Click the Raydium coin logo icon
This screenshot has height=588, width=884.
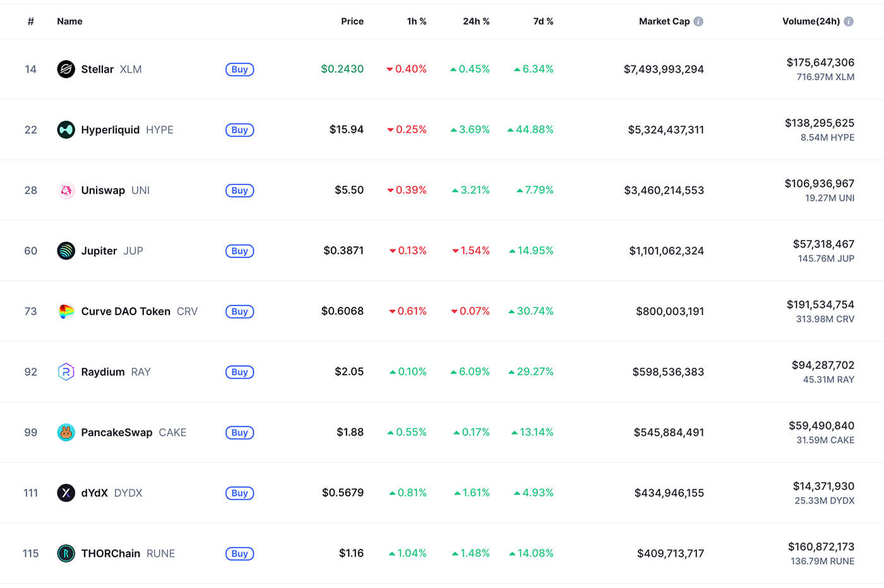click(x=66, y=372)
